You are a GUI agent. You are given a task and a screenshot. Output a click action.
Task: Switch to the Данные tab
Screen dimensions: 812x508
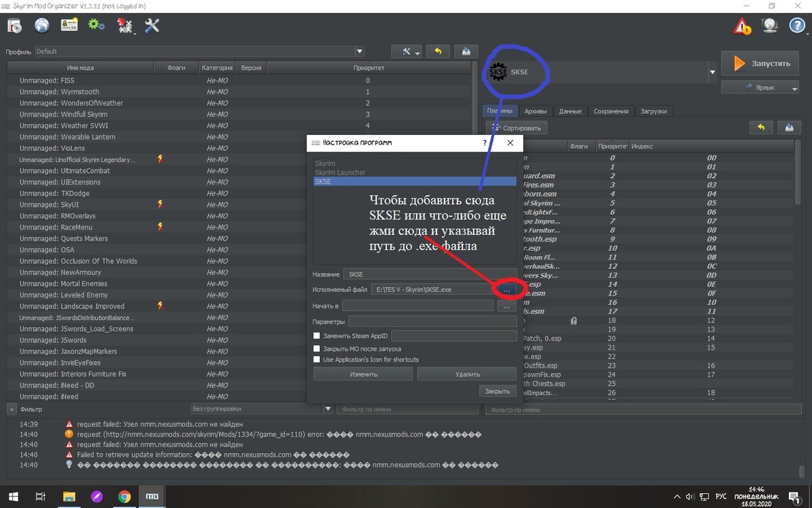[570, 111]
